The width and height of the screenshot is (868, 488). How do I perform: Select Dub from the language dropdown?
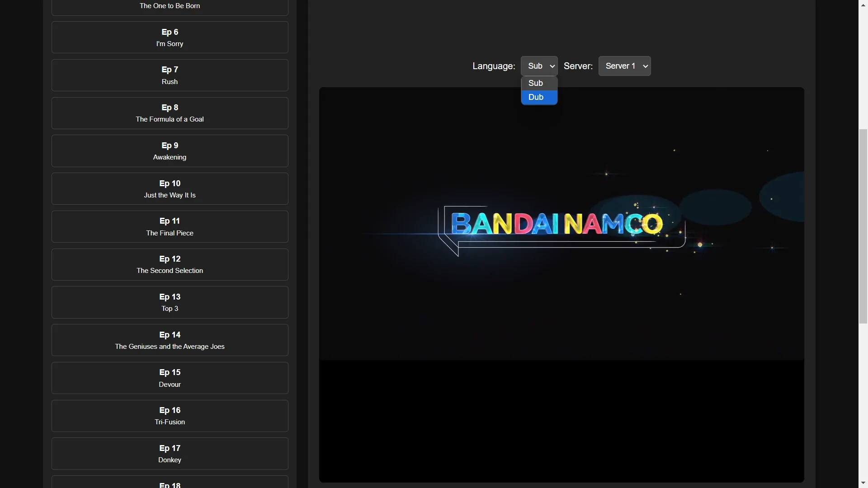(538, 97)
